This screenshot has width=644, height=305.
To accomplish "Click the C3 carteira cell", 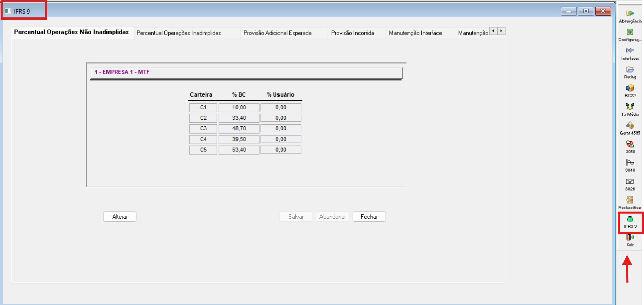I will pyautogui.click(x=203, y=128).
